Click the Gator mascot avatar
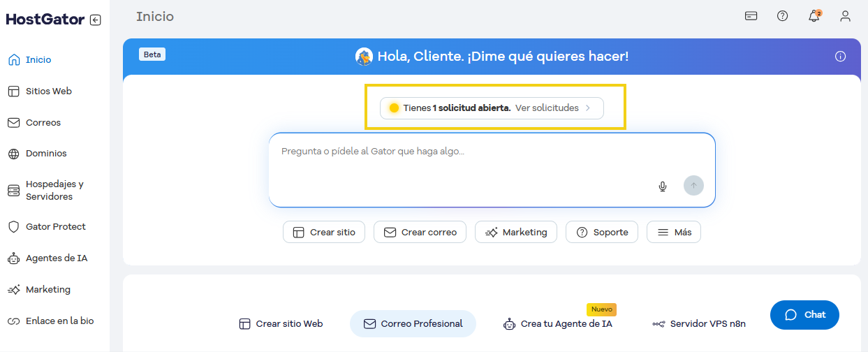This screenshot has height=352, width=868. [364, 57]
